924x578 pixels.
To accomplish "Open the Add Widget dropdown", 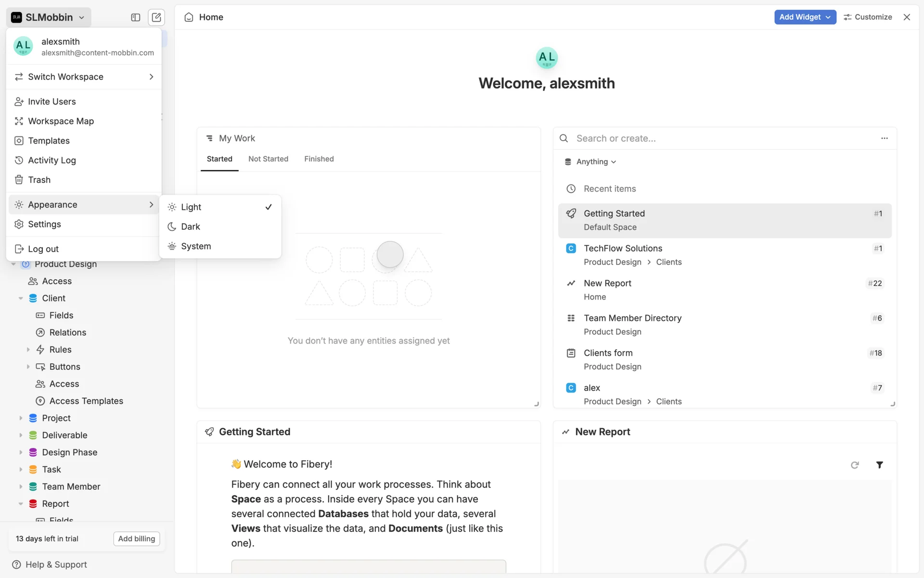I will click(805, 17).
